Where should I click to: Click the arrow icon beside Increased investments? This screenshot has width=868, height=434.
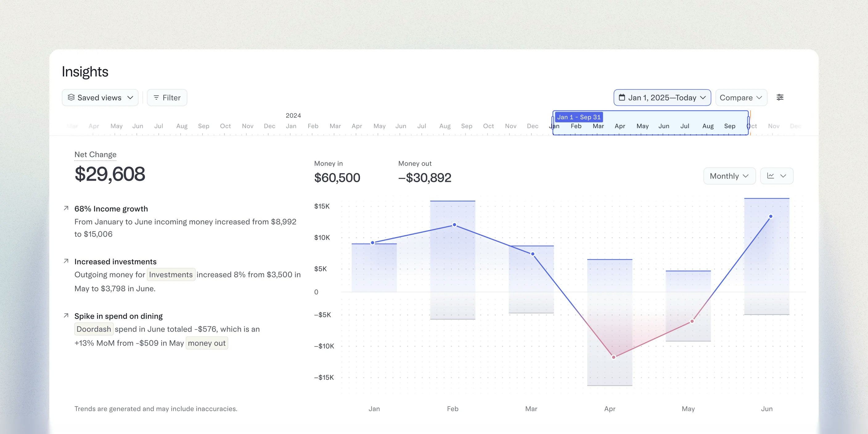[66, 261]
